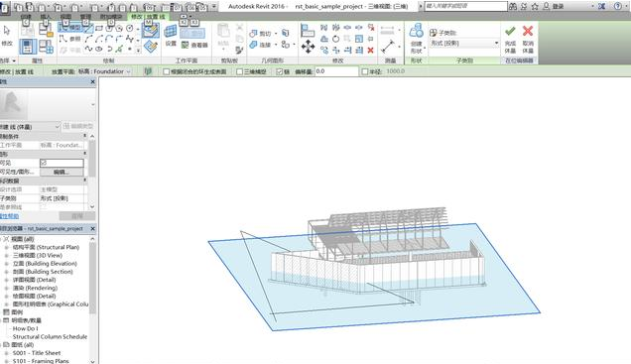Click the Cut geometry tool
631x364 pixels.
coord(262,34)
